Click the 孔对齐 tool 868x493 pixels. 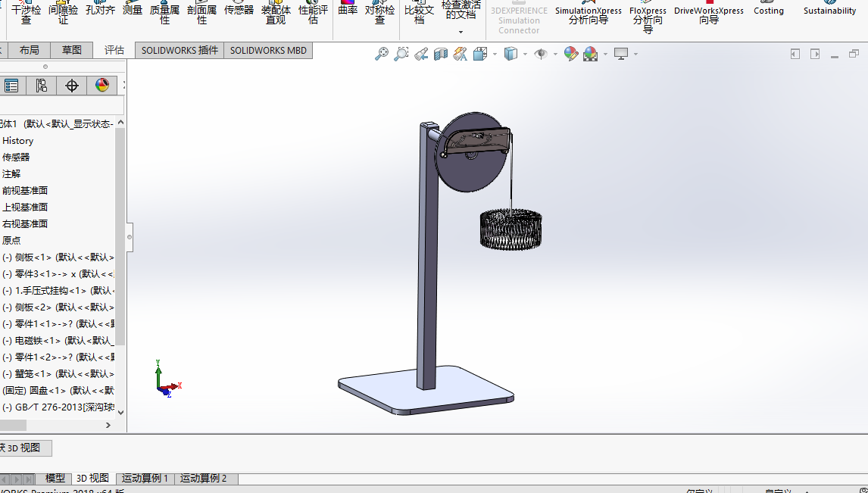[x=100, y=10]
